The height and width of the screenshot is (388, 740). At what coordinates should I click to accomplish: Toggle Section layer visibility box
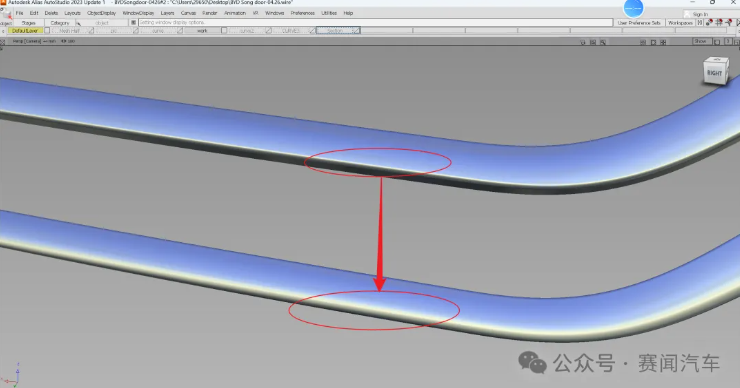[x=356, y=31]
